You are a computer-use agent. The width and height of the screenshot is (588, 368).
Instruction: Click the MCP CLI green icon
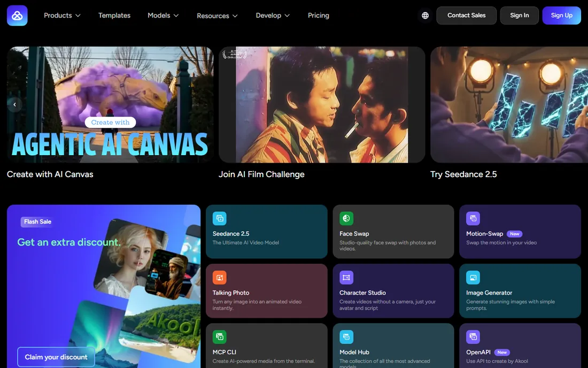pyautogui.click(x=219, y=337)
